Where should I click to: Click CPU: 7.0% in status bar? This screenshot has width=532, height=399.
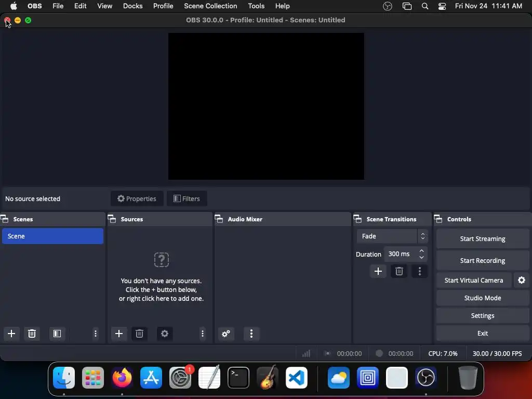point(443,353)
